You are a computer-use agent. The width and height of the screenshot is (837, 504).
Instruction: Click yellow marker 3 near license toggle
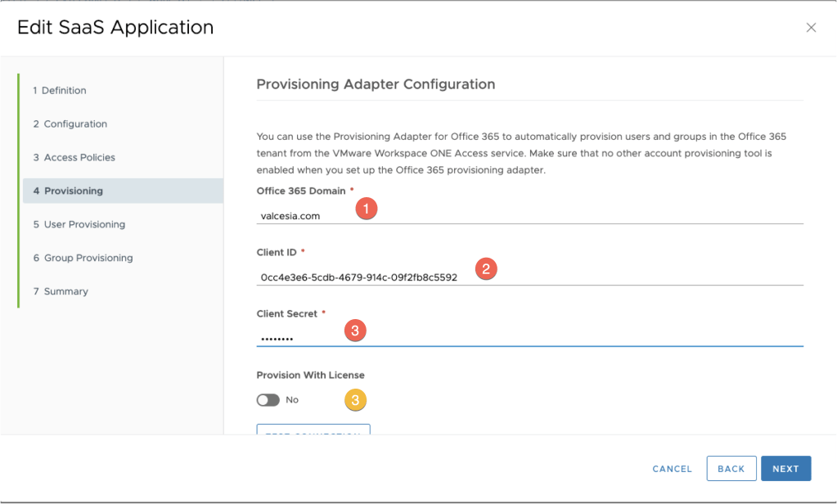click(x=354, y=400)
